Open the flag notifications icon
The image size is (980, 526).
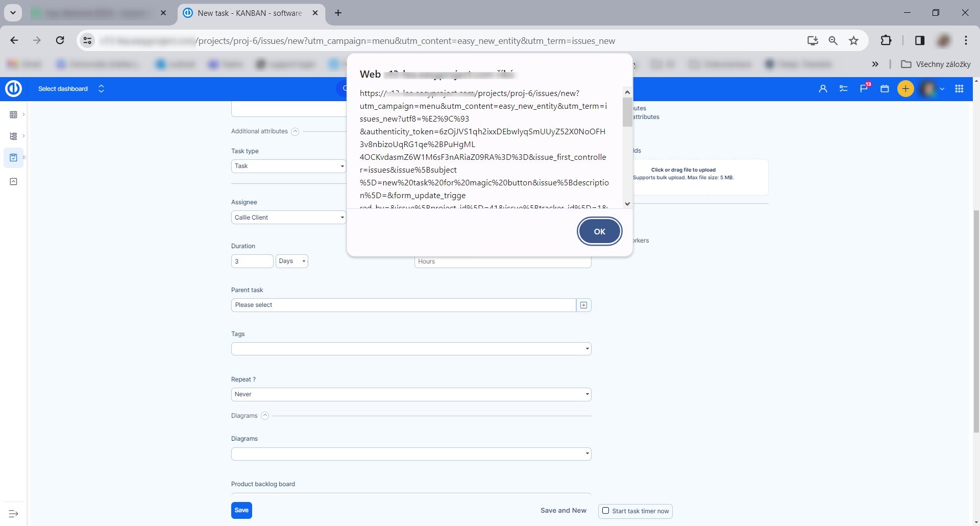864,89
